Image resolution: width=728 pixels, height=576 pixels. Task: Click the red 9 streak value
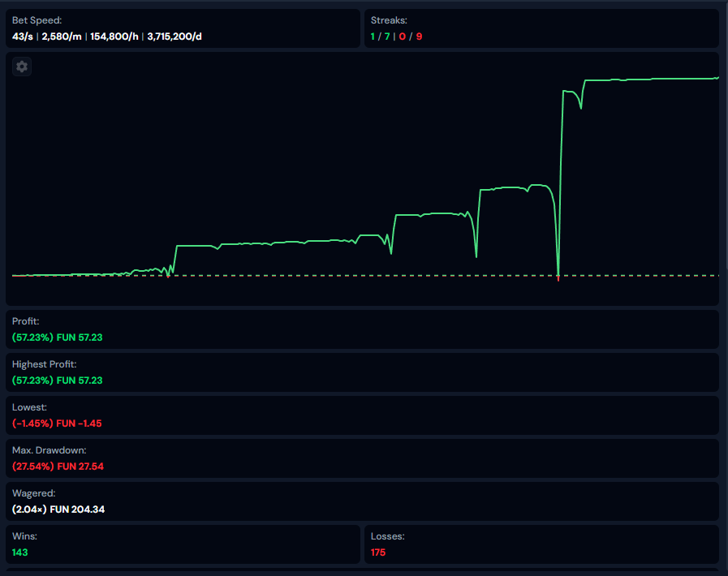click(420, 37)
